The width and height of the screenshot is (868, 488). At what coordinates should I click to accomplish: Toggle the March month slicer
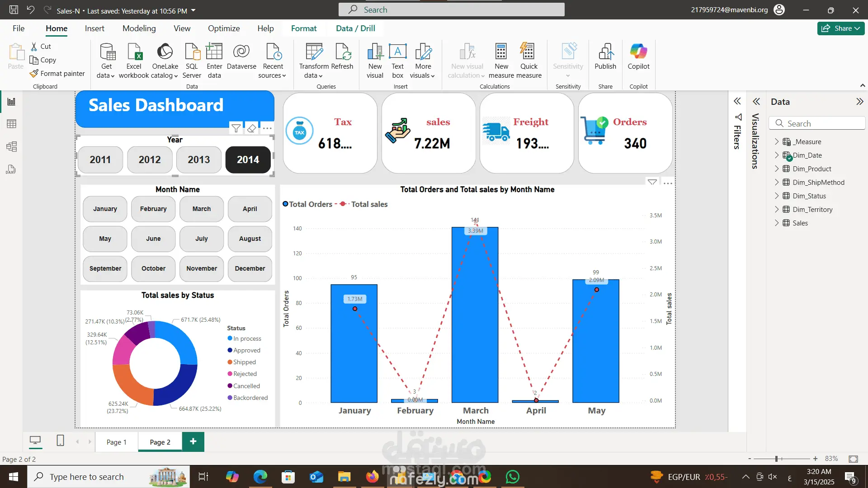[201, 209]
